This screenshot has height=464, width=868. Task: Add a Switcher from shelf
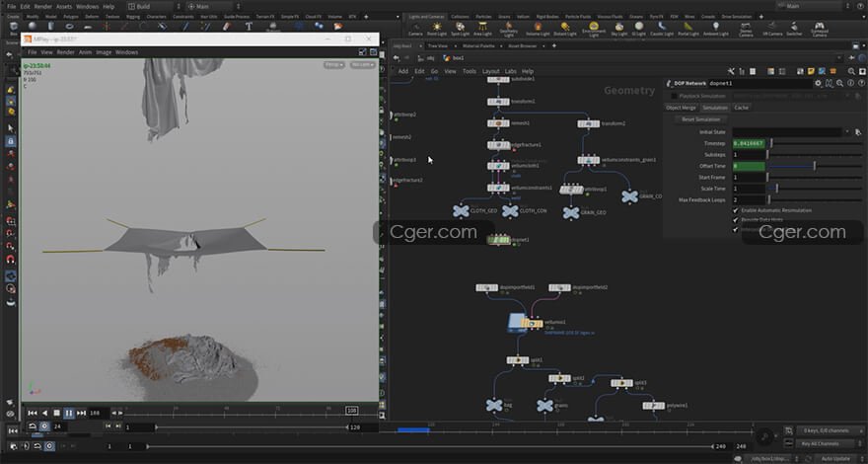click(x=794, y=29)
